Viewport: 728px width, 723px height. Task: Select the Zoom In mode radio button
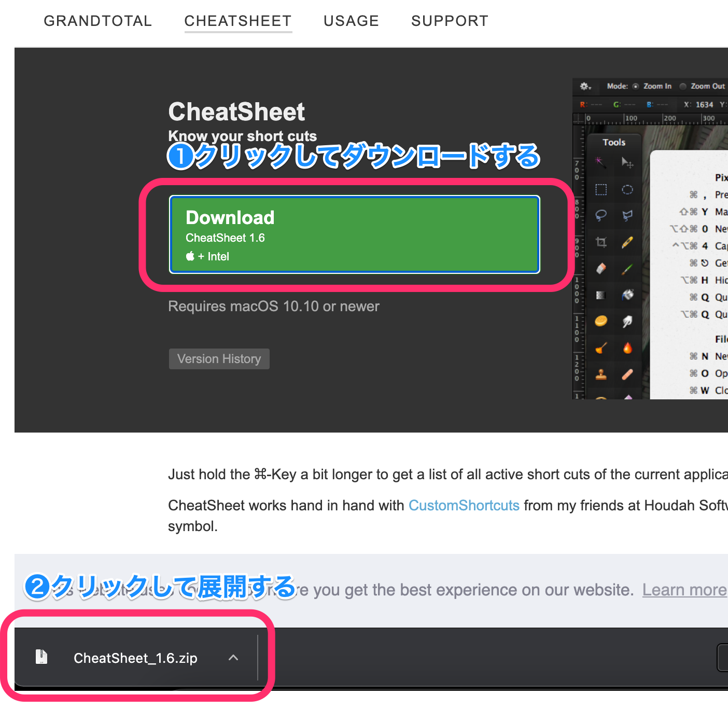(x=636, y=87)
